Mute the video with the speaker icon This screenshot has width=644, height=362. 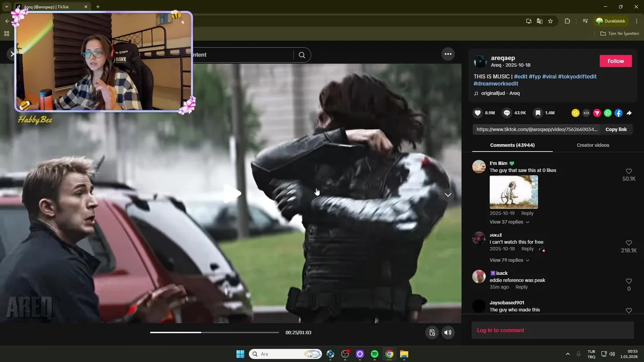pyautogui.click(x=447, y=332)
